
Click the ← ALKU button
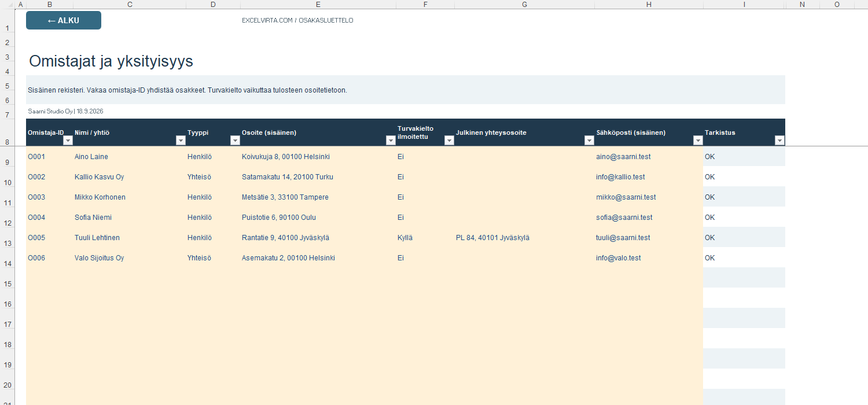point(64,20)
